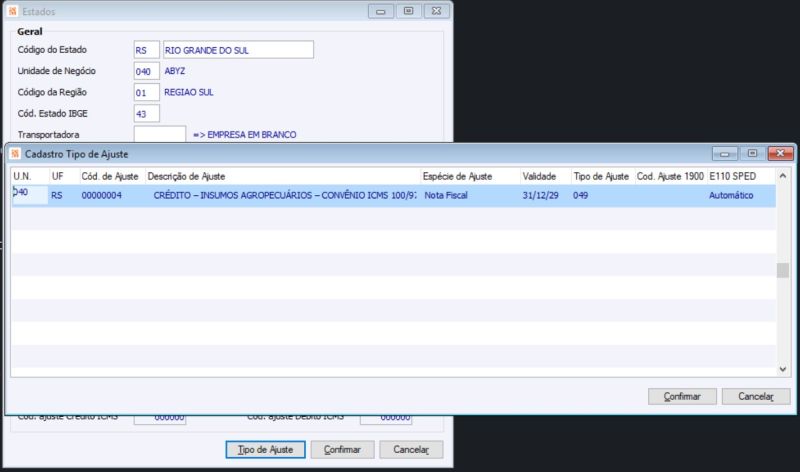
Task: Select the 049 Tipo de Ajuste cell
Action: 603,195
